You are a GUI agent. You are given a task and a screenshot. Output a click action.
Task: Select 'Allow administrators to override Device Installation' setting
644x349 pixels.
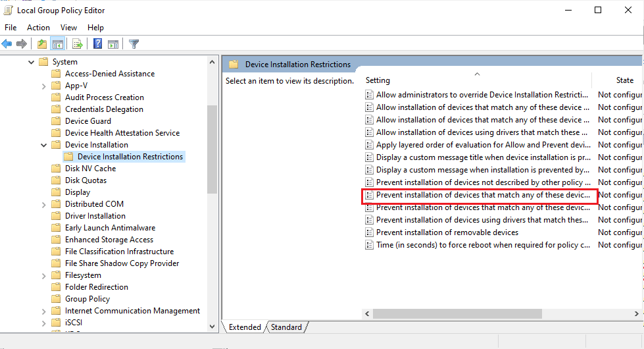pyautogui.click(x=482, y=95)
